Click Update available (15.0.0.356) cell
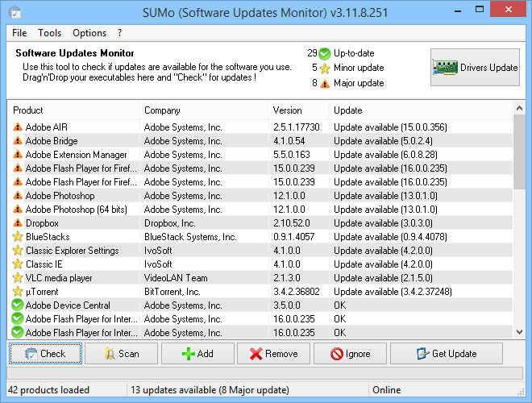532x403 pixels. [390, 127]
